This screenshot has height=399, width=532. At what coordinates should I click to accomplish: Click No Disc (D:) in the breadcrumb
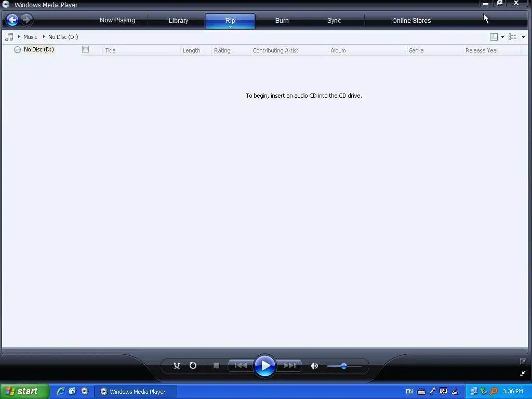[x=63, y=37]
